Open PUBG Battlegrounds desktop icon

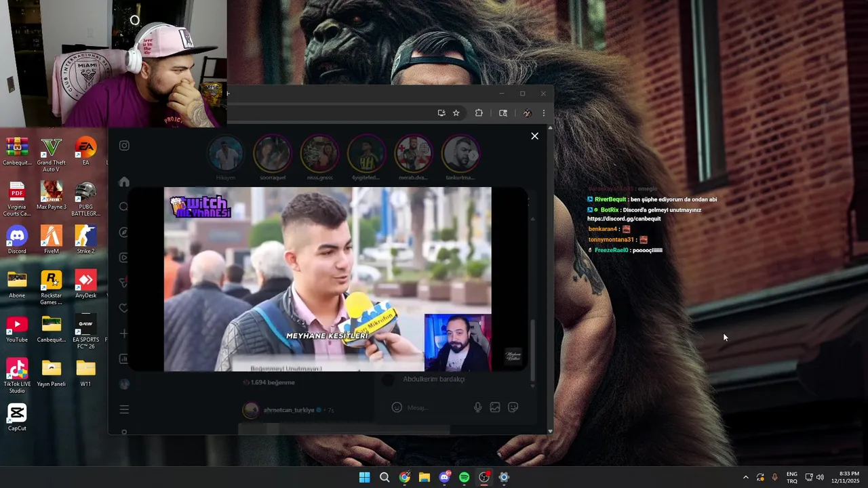(x=85, y=199)
